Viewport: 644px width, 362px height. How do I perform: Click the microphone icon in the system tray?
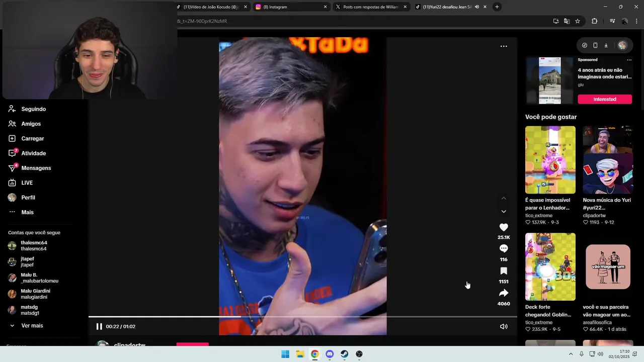pos(582,354)
